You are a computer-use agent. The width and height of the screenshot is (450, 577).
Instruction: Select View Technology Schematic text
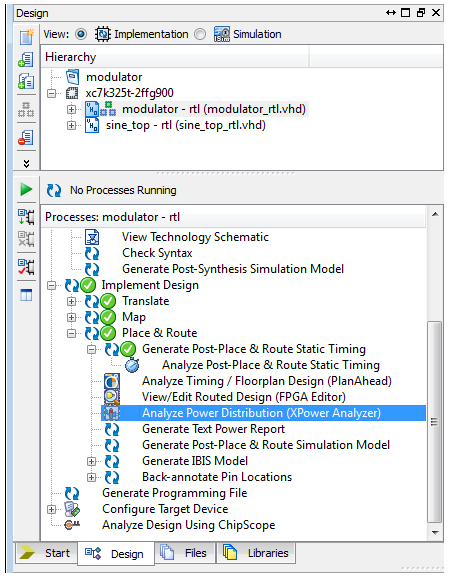point(195,237)
